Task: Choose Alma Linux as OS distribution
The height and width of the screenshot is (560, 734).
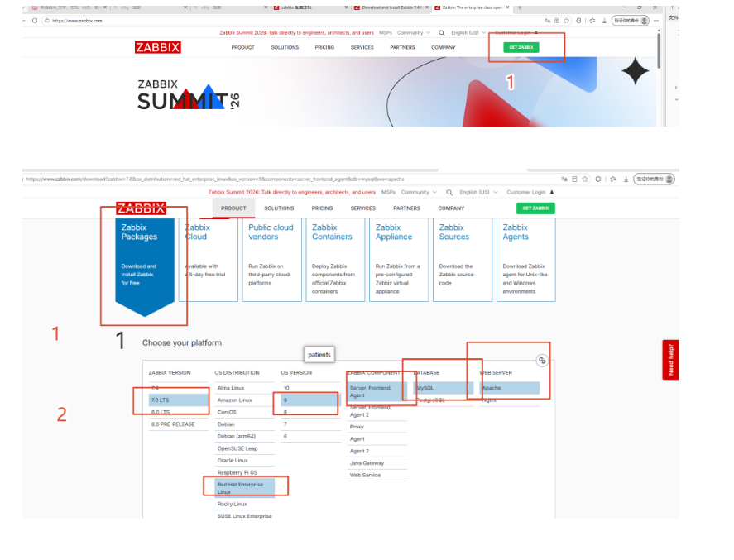Action: tap(245, 388)
